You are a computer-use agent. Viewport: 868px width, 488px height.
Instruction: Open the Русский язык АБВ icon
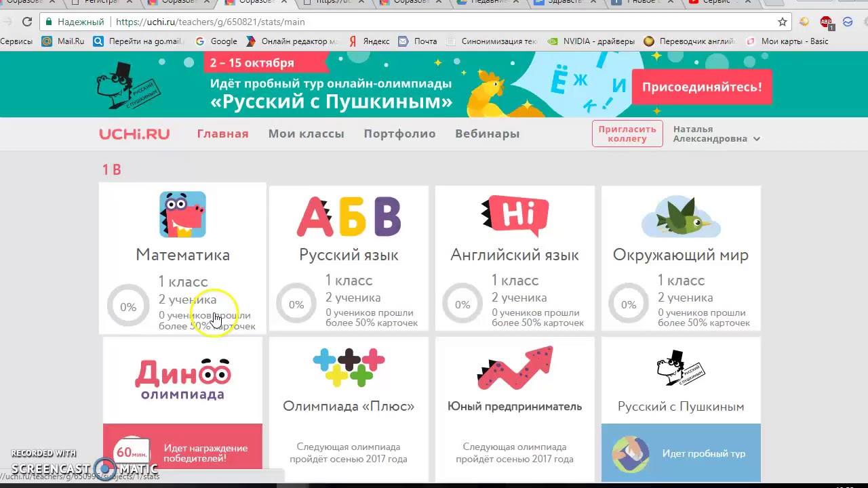click(x=349, y=216)
